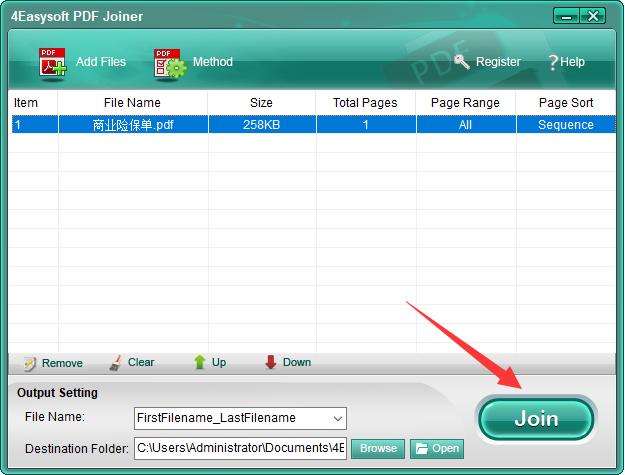Click the All page range cell
The image size is (625, 475).
(x=466, y=125)
